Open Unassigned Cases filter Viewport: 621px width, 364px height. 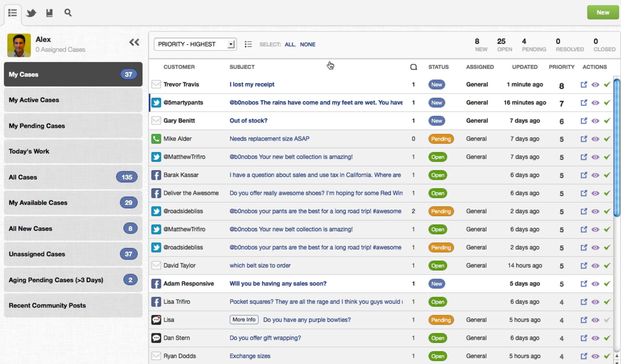[x=73, y=254]
